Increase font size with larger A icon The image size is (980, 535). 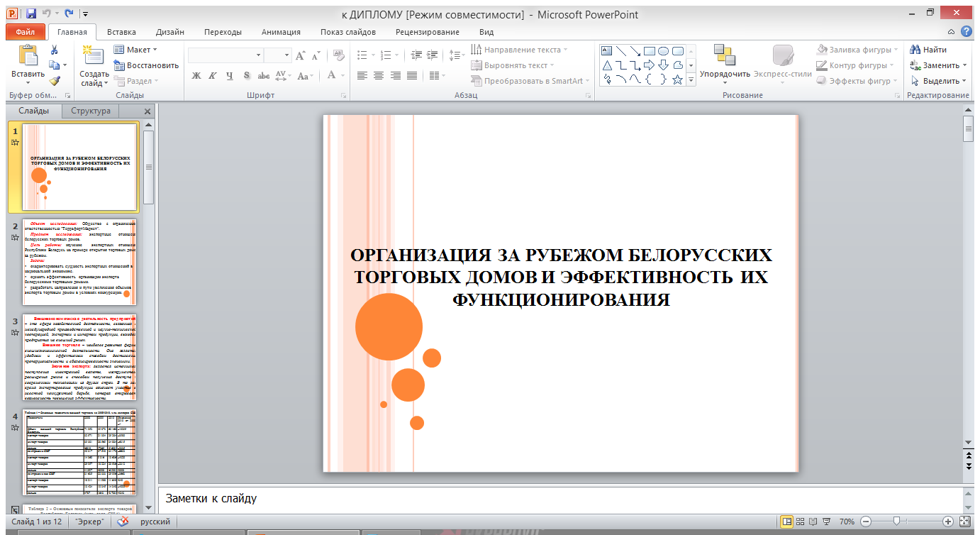(300, 56)
